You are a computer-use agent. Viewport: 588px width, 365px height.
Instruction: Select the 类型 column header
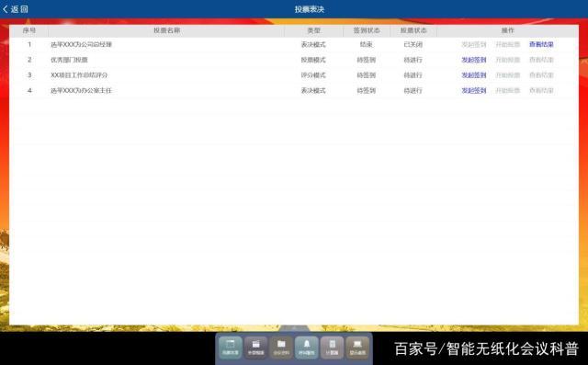(313, 30)
